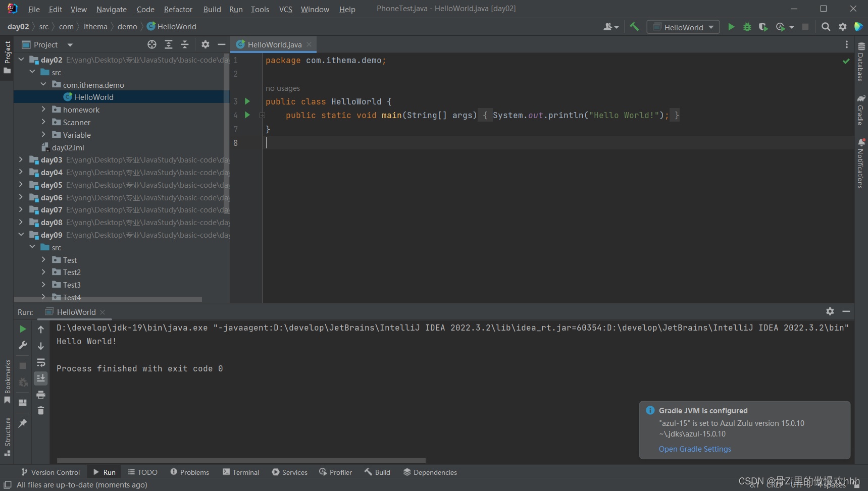Open run configuration wrench icon
This screenshot has width=868, height=491.
23,345
